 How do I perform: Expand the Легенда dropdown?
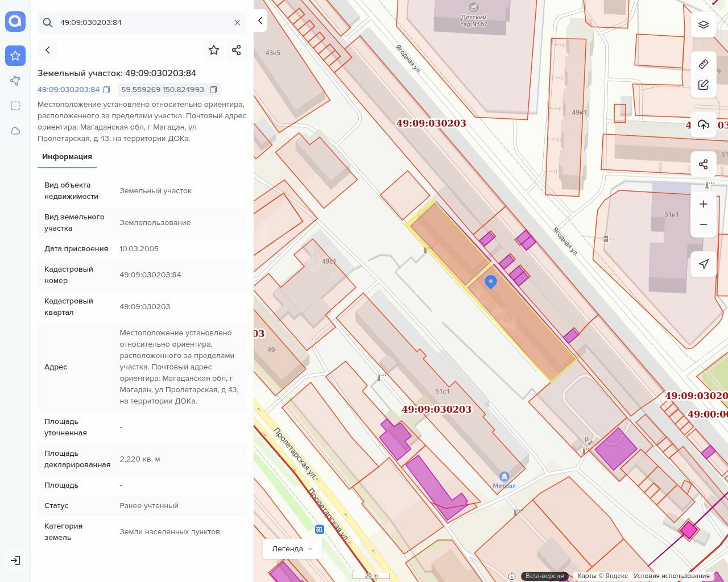click(292, 548)
